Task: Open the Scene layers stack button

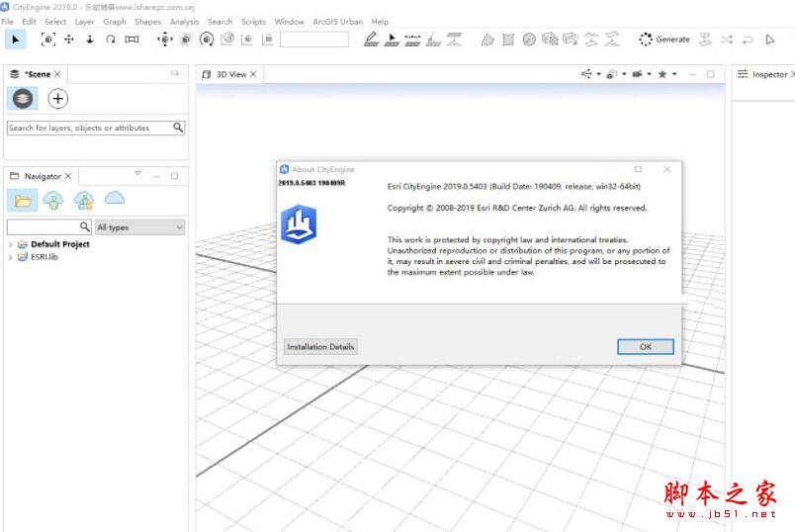Action: (x=23, y=99)
